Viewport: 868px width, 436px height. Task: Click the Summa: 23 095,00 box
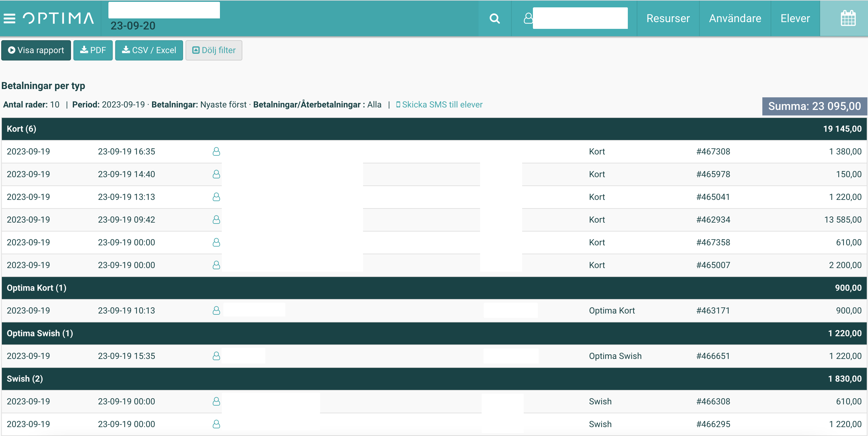[x=815, y=106]
